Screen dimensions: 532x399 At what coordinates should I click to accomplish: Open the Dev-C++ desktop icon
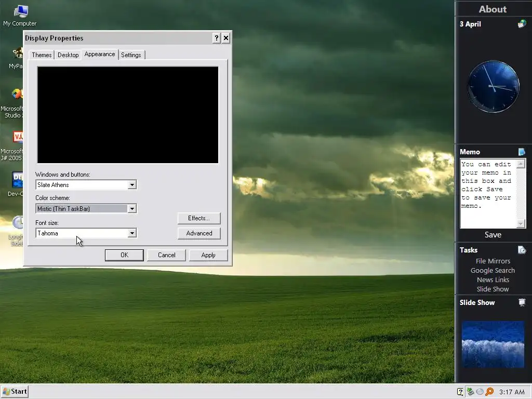(16, 184)
